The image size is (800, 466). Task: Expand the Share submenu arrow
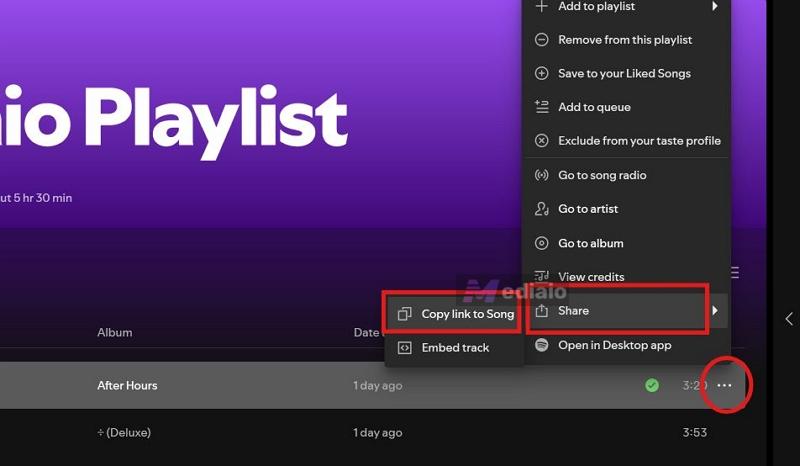click(715, 310)
